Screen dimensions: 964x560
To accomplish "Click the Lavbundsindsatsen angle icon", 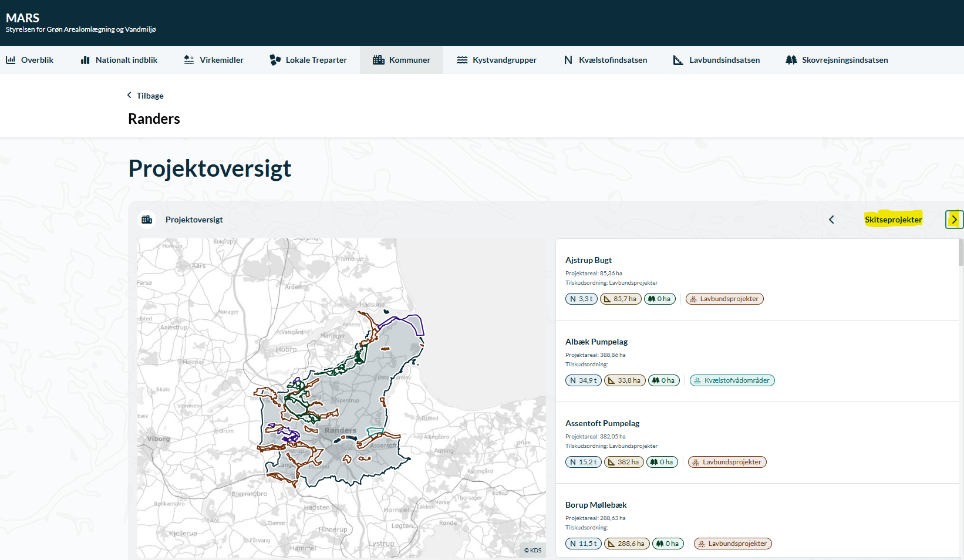I will point(678,60).
